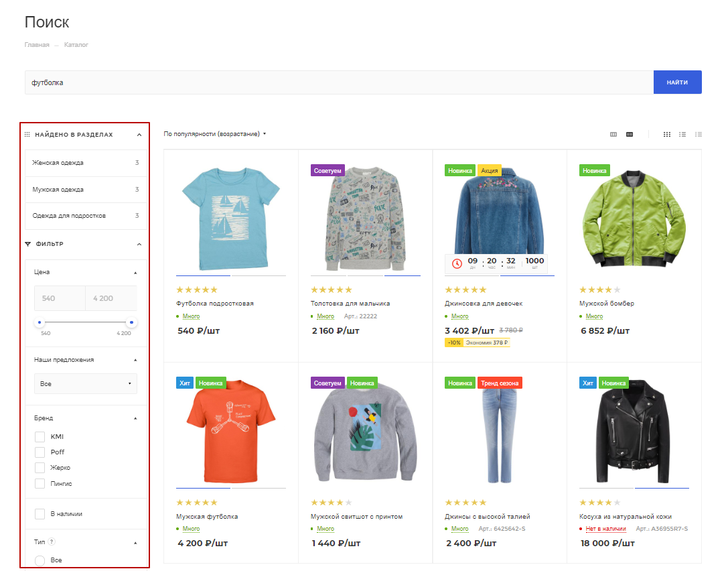Collapse the Цена filter group
The height and width of the screenshot is (571, 728).
tap(135, 273)
